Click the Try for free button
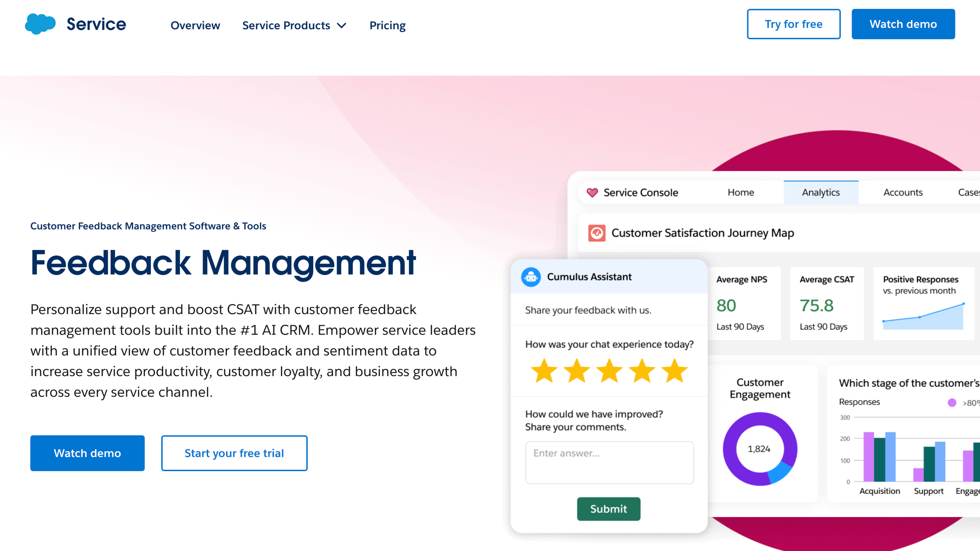This screenshot has width=980, height=551. tap(793, 24)
